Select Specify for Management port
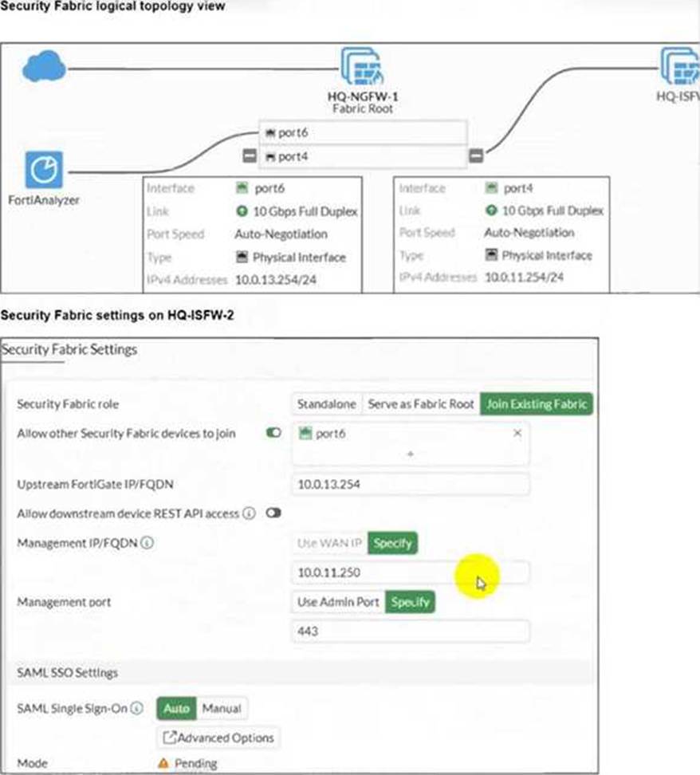This screenshot has height=775, width=700. point(411,602)
